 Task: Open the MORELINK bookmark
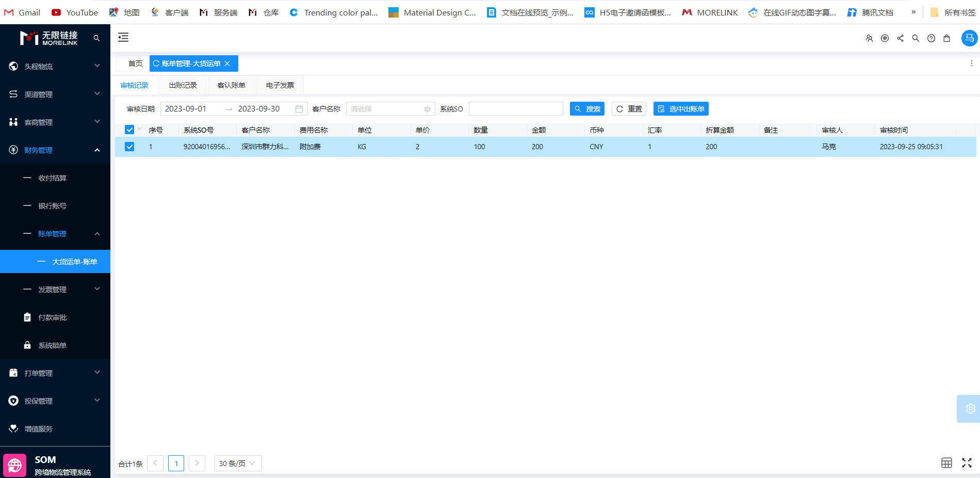(710, 12)
